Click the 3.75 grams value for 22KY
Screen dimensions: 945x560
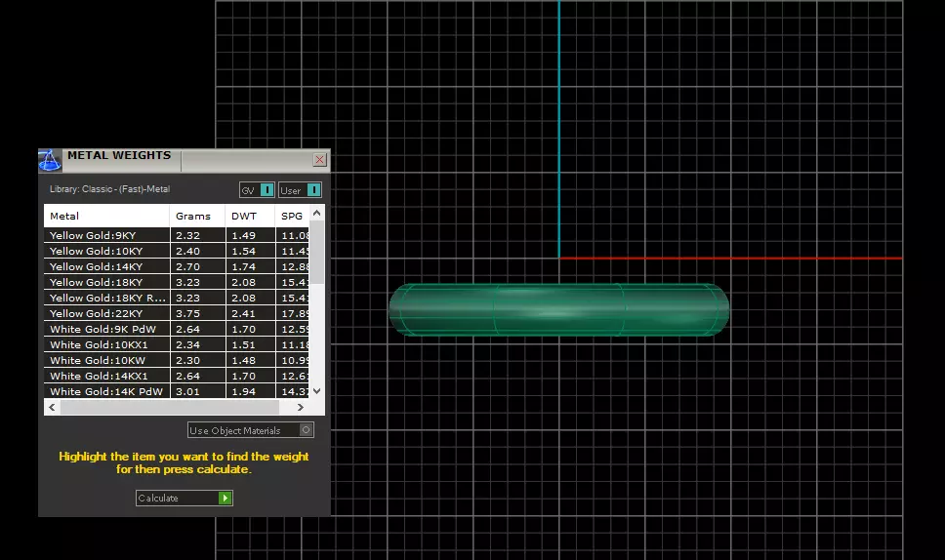click(188, 314)
